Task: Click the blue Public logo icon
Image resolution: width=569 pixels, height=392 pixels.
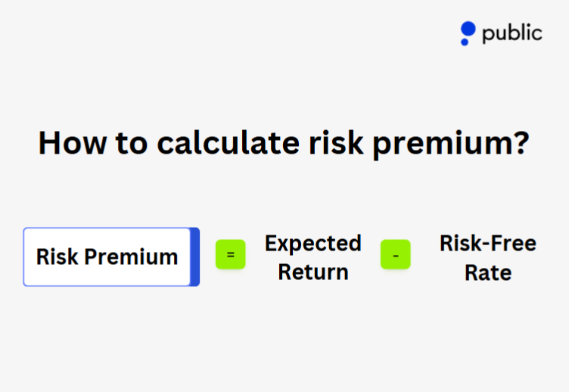Action: 468,31
